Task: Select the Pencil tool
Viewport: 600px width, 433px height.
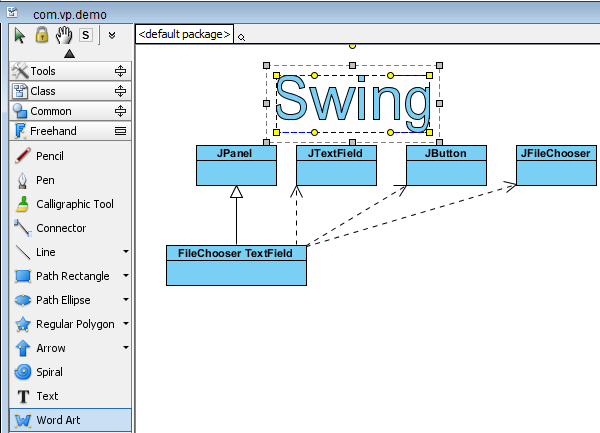Action: (70, 156)
